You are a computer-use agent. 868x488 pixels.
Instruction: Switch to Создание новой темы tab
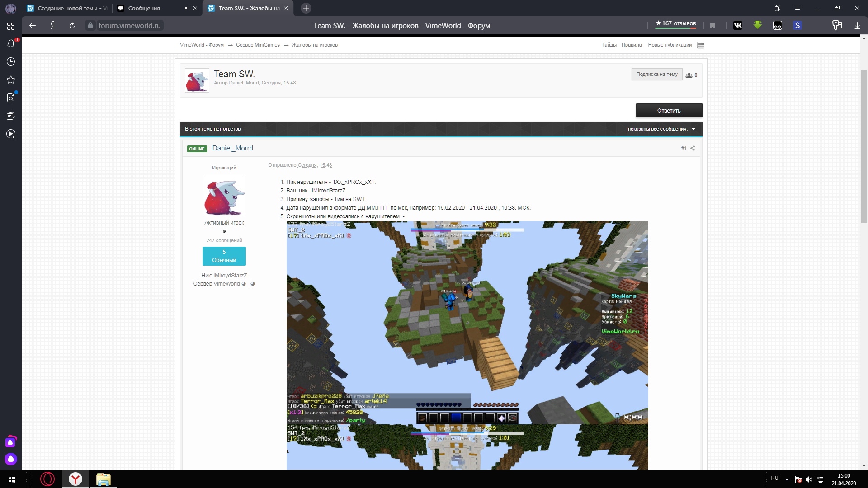(x=67, y=8)
